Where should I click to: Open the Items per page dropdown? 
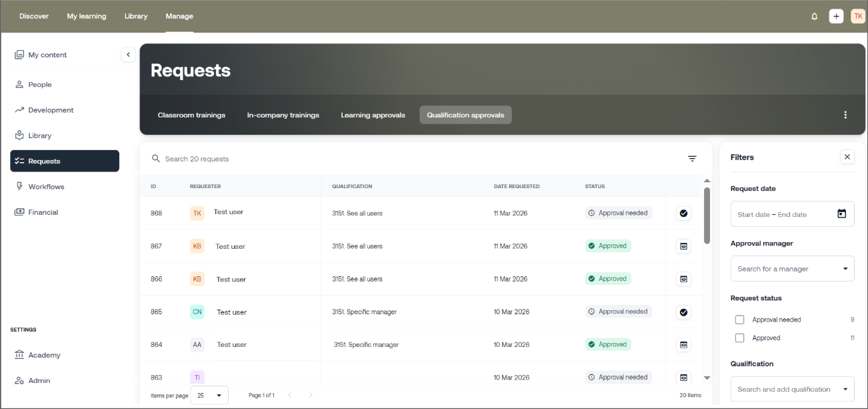click(209, 395)
